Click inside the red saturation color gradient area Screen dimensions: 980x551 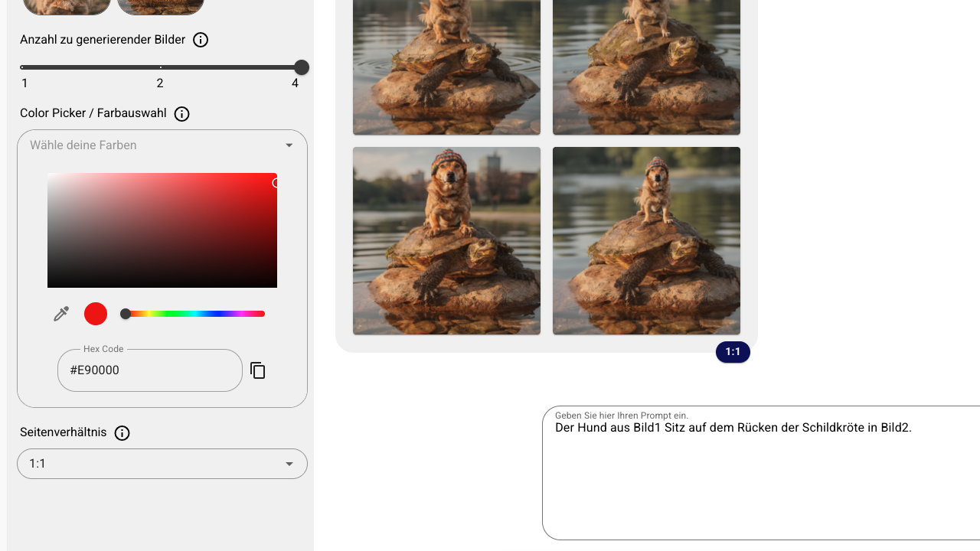(162, 230)
